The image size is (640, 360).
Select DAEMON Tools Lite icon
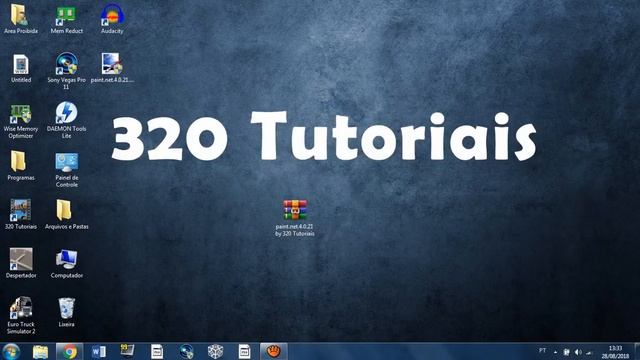(x=66, y=112)
